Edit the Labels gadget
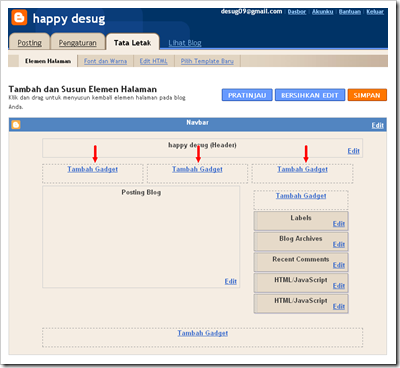This screenshot has height=368, width=400. tap(339, 224)
